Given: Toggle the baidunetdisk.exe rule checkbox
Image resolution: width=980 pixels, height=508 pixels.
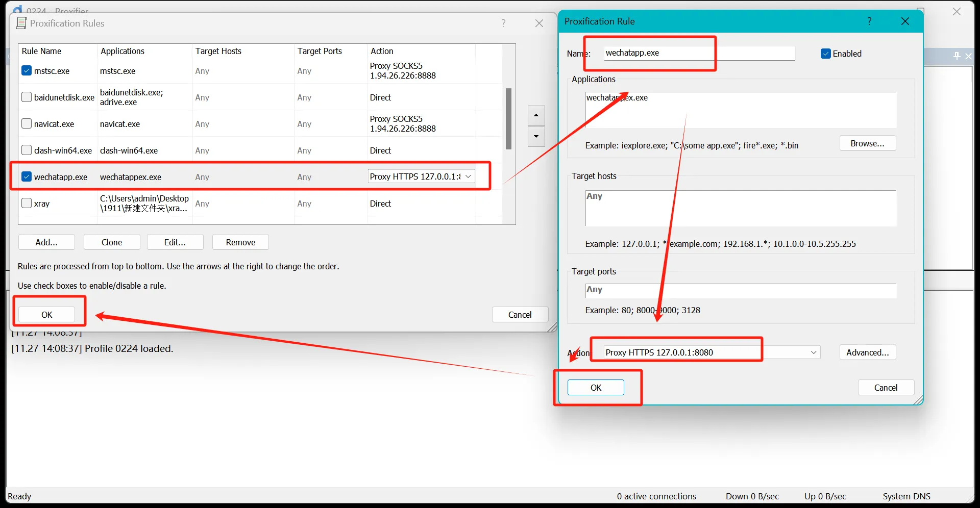Looking at the screenshot, I should [x=27, y=97].
